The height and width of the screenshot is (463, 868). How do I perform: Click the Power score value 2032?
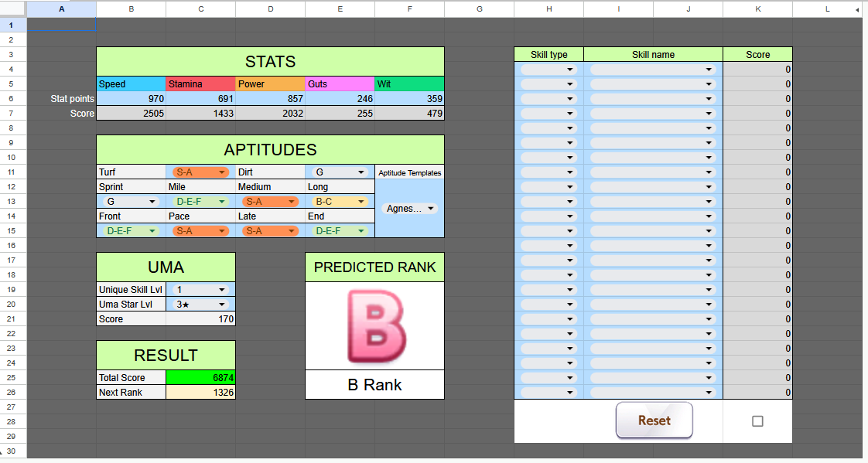(x=270, y=114)
